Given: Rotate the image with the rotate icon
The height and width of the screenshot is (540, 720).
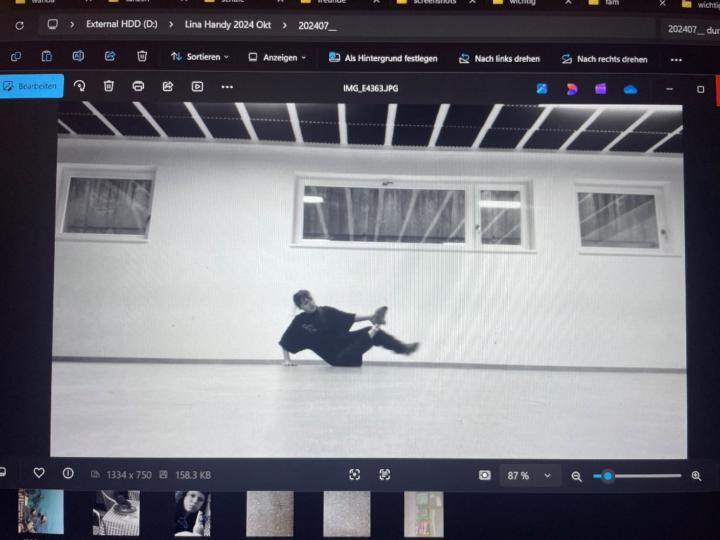Looking at the screenshot, I should [x=80, y=87].
